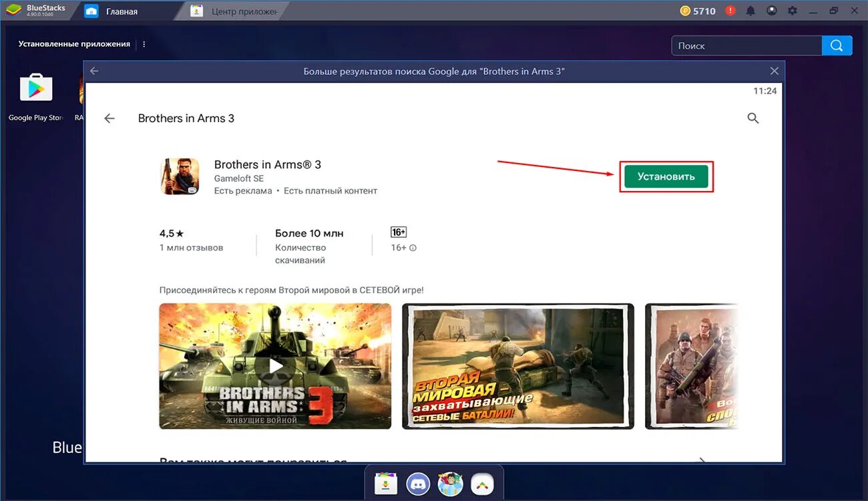868x501 pixels.
Task: Launch the Google Play Store app icon
Action: (x=36, y=88)
